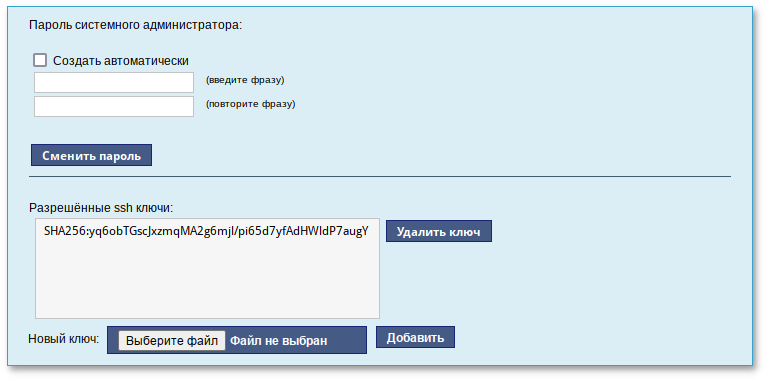Click the 'Удалить ключ' button

tap(439, 232)
